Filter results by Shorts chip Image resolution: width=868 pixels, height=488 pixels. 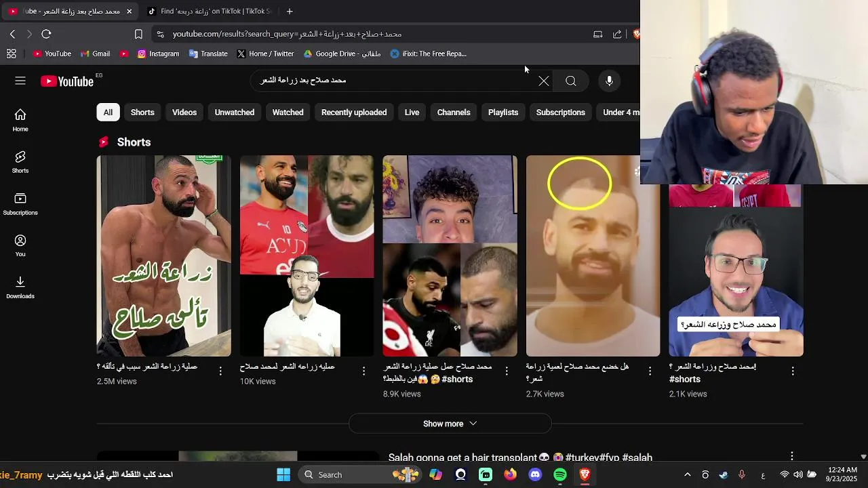pyautogui.click(x=142, y=113)
